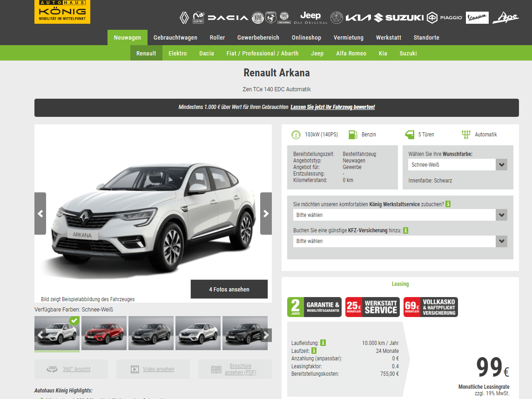Open info icon next to Laufleistung

click(323, 343)
